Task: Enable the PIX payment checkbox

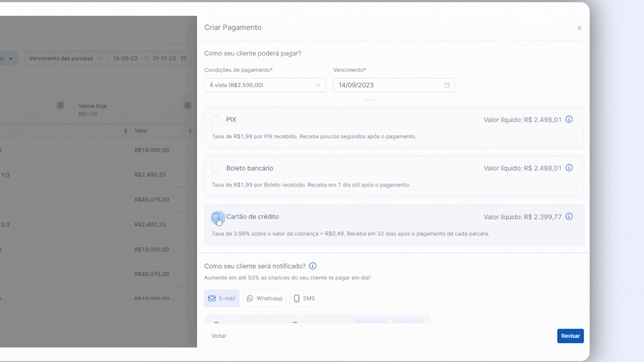Action: (x=215, y=120)
